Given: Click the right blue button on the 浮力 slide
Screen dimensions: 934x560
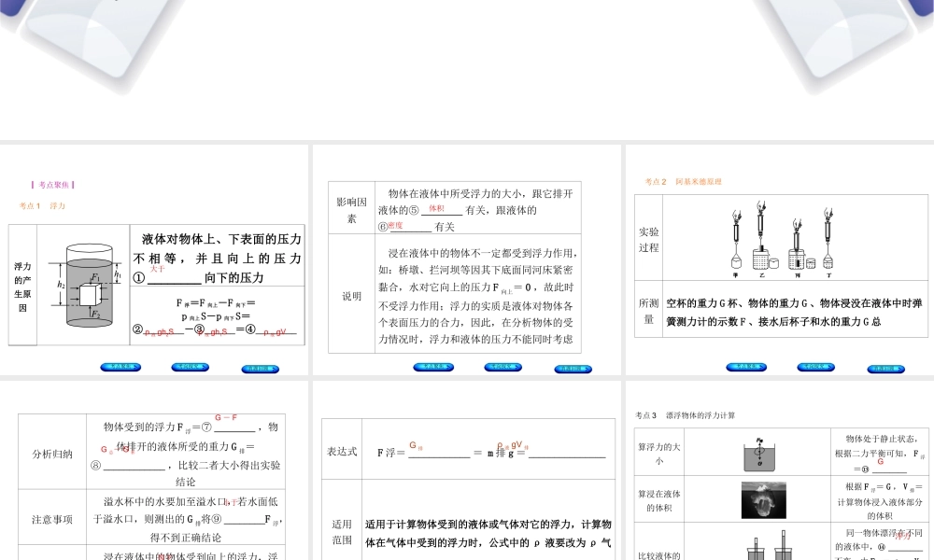Looking at the screenshot, I should [x=261, y=369].
